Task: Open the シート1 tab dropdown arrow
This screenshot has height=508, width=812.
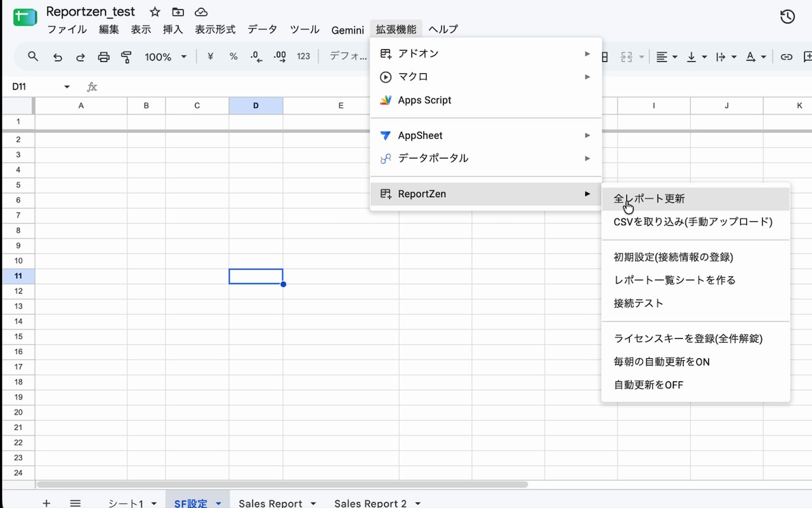Action: pyautogui.click(x=154, y=504)
